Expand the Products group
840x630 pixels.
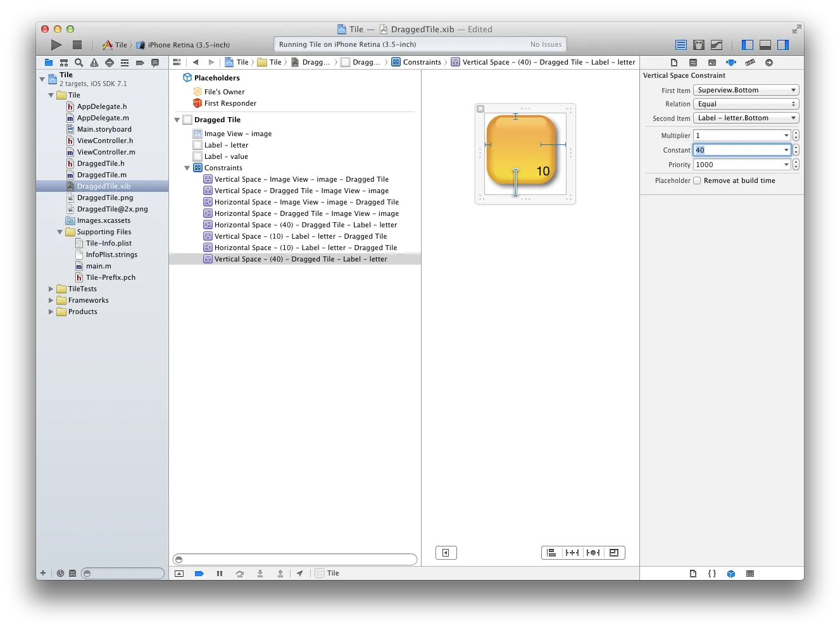(51, 312)
